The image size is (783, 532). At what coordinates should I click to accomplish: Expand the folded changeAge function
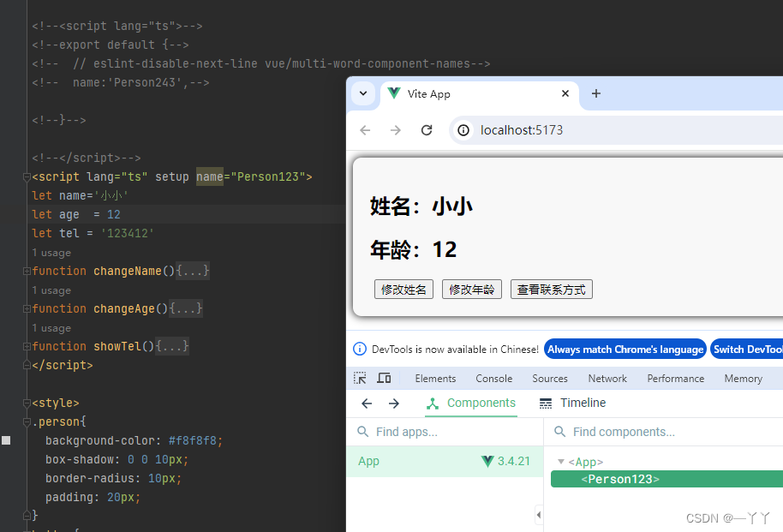pyautogui.click(x=26, y=308)
